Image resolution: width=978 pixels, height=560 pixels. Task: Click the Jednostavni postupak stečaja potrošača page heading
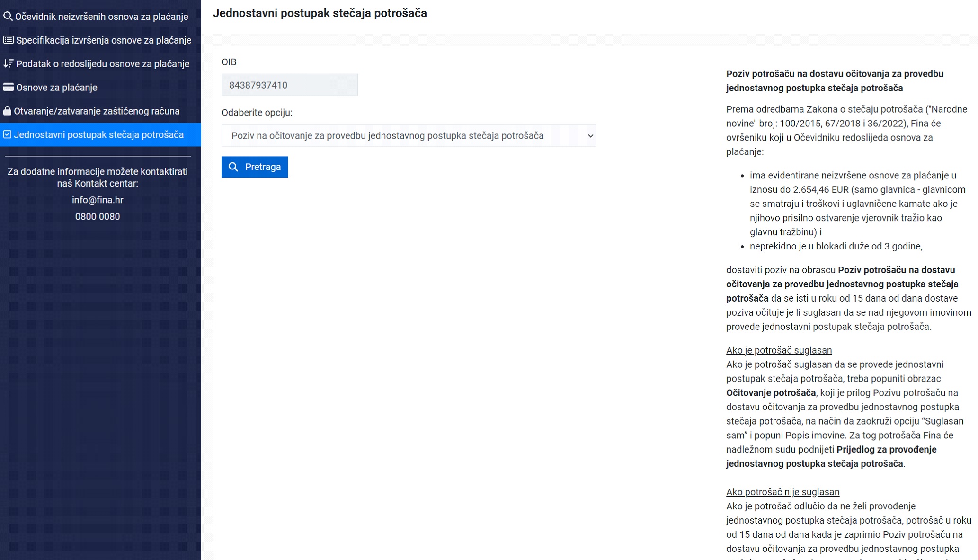(320, 13)
